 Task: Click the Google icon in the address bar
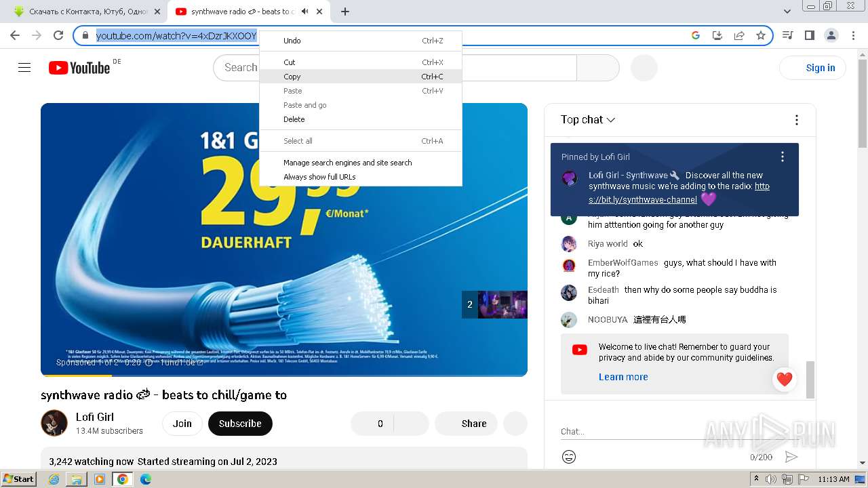click(x=696, y=35)
